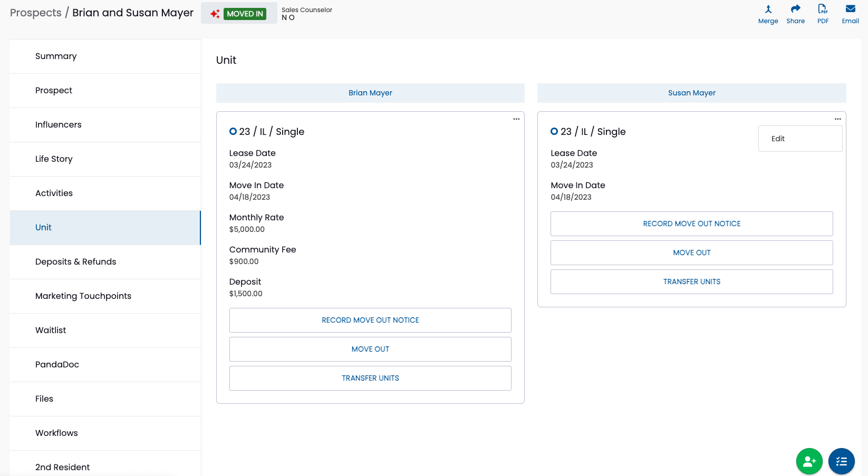Image resolution: width=868 pixels, height=476 pixels.
Task: Click Deposit value $1,500.00
Action: 246,294
